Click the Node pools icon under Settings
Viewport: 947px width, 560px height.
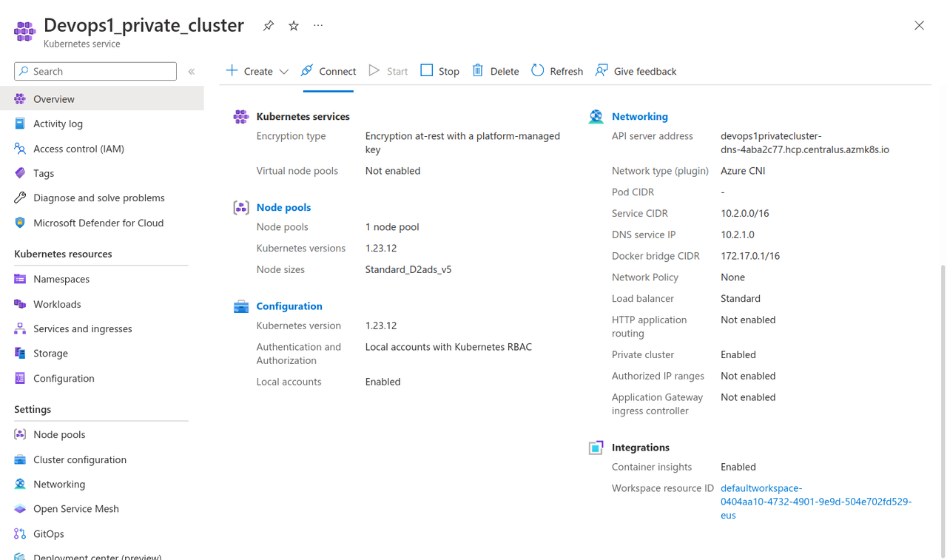pyautogui.click(x=20, y=434)
